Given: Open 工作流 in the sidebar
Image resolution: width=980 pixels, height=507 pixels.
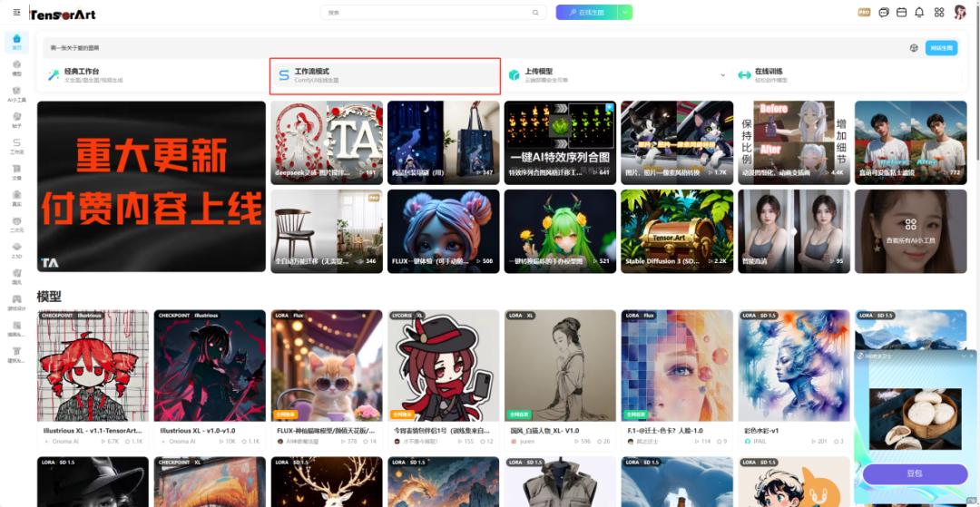Looking at the screenshot, I should point(17,147).
